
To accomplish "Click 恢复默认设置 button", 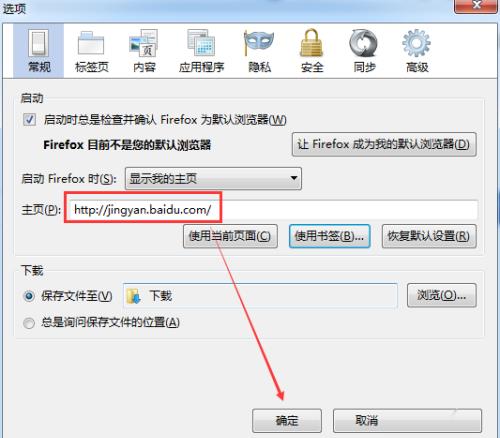I will click(x=429, y=236).
